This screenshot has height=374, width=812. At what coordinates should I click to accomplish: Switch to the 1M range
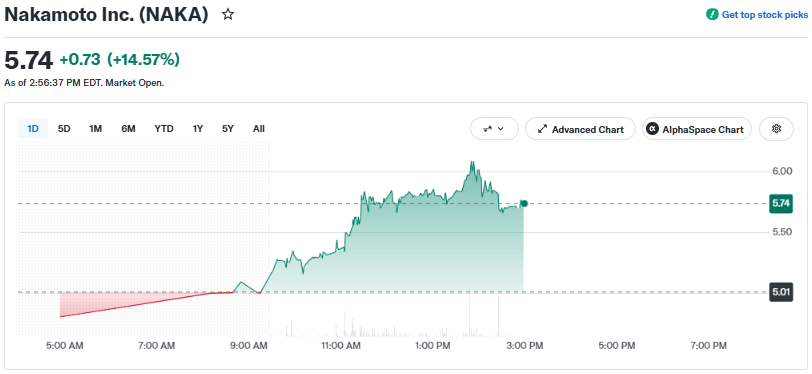point(95,129)
